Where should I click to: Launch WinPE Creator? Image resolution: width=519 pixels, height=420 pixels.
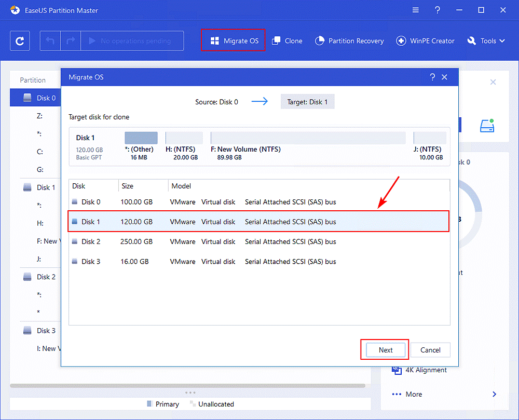pos(425,40)
